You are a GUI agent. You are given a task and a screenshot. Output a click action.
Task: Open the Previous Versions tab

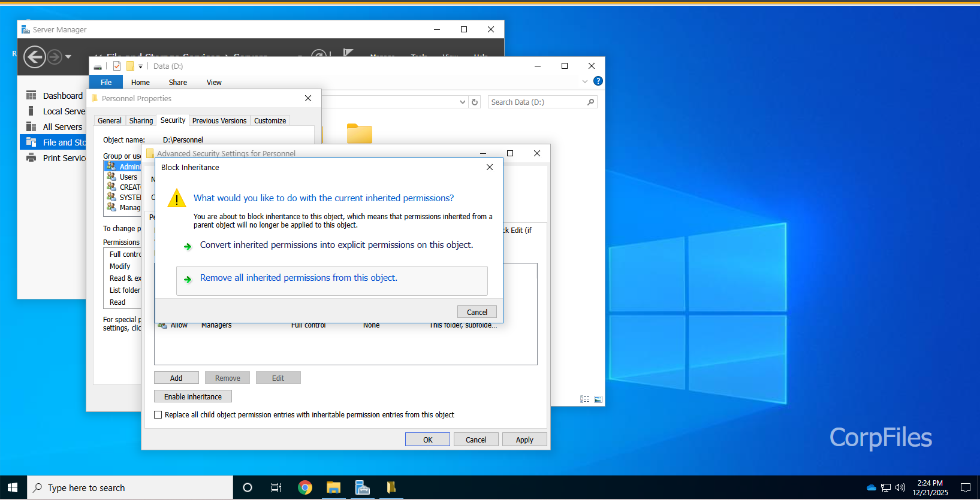click(x=219, y=121)
